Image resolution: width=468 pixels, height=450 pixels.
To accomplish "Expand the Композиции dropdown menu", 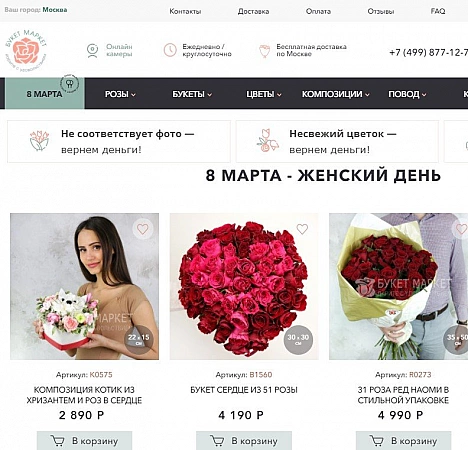I will pos(336,94).
